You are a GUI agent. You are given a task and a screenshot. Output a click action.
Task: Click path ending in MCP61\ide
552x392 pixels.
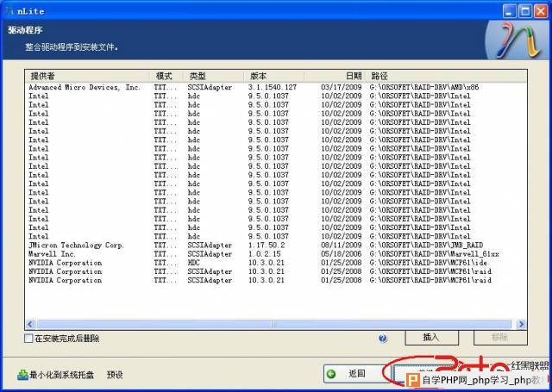428,263
